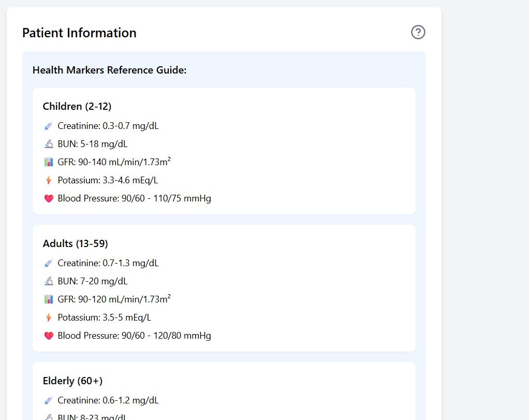Viewport: 529px width, 420px height.
Task: Select Blood Pressure: 90/60 - 120/80 mmHg
Action: click(134, 336)
